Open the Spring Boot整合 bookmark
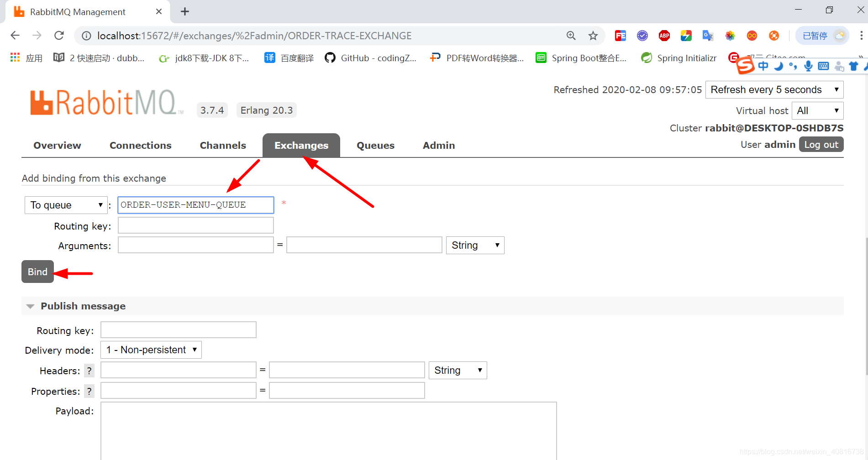 tap(581, 58)
